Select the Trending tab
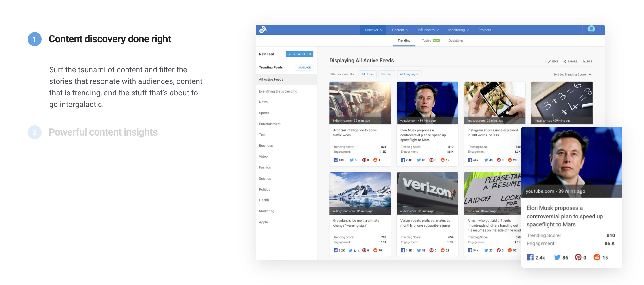This screenshot has width=644, height=285. (403, 40)
